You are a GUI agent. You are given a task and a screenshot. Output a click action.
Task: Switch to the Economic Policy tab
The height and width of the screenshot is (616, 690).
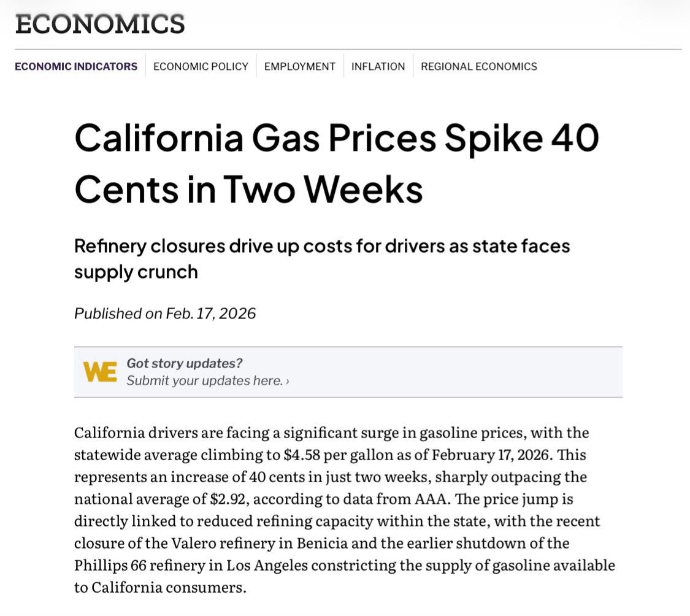(x=201, y=66)
